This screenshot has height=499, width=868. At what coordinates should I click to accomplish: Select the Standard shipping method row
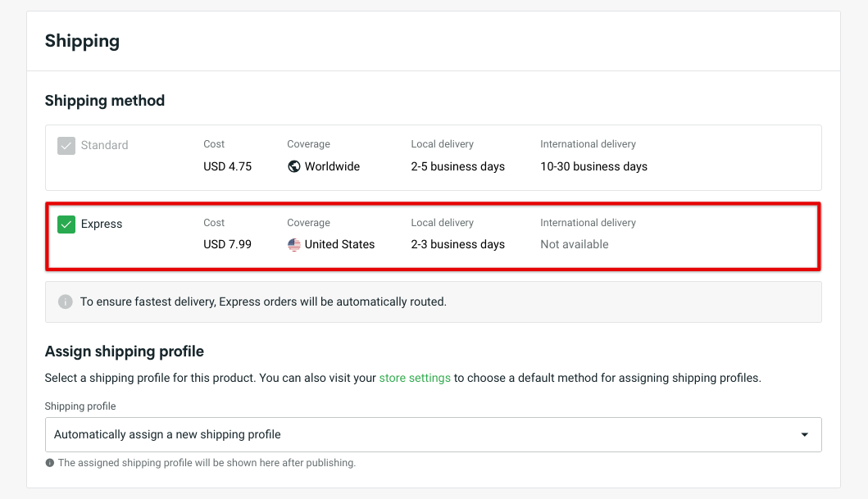pos(433,157)
